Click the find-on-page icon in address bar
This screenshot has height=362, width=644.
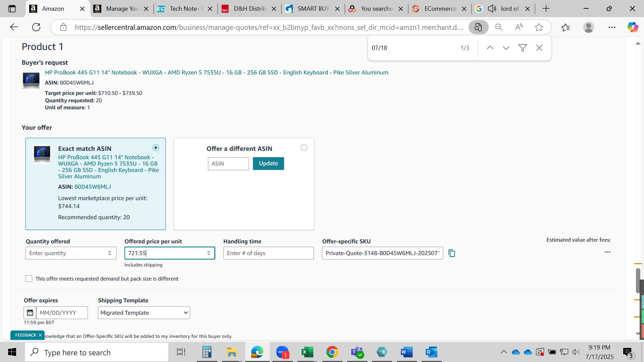point(478,27)
